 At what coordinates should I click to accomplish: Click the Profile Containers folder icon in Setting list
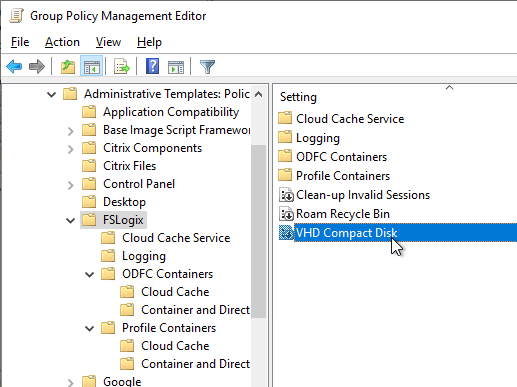(285, 175)
